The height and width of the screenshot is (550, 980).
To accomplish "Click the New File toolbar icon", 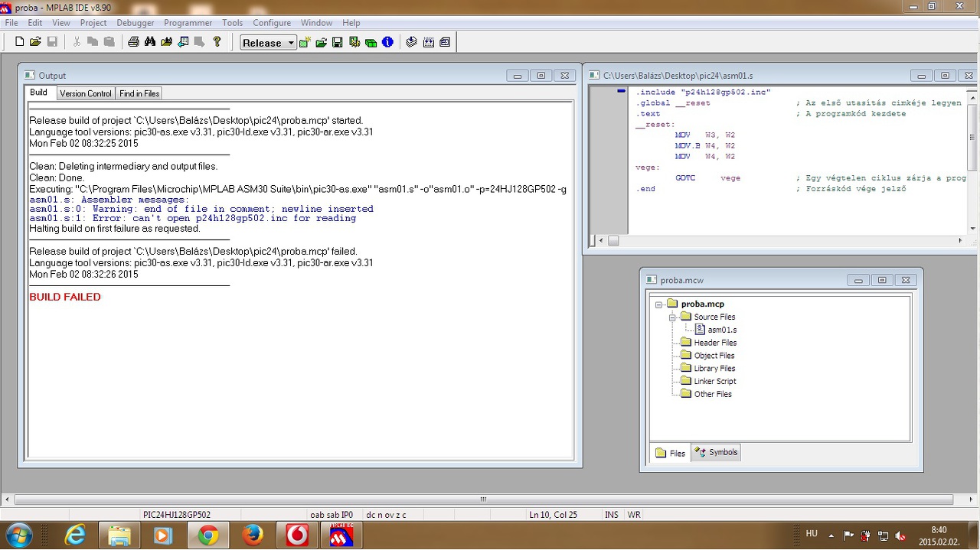I will coord(20,42).
